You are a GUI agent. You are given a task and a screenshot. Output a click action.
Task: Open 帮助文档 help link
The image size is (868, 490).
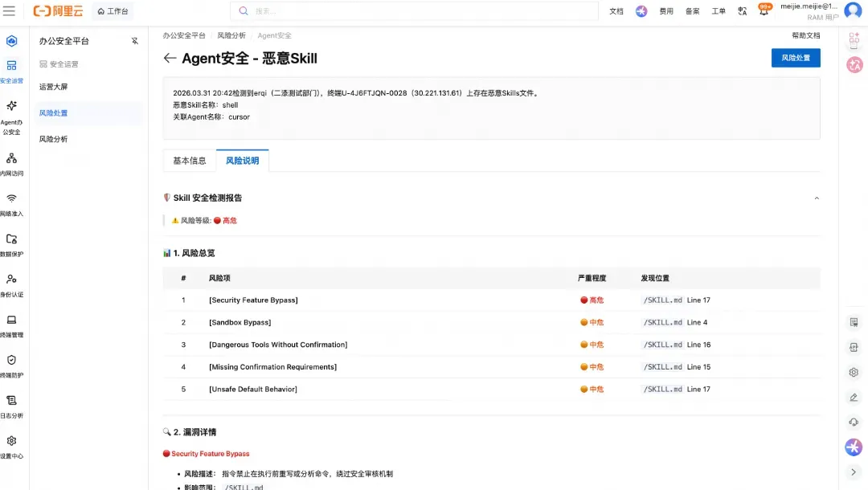pyautogui.click(x=805, y=35)
